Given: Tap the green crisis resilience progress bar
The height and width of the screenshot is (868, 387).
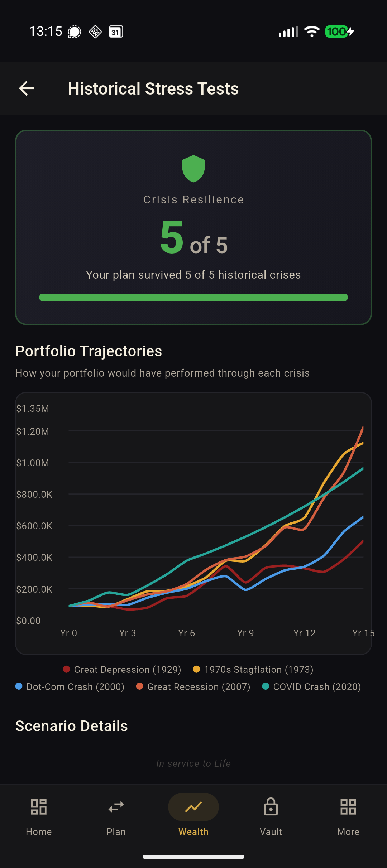Looking at the screenshot, I should pyautogui.click(x=193, y=298).
